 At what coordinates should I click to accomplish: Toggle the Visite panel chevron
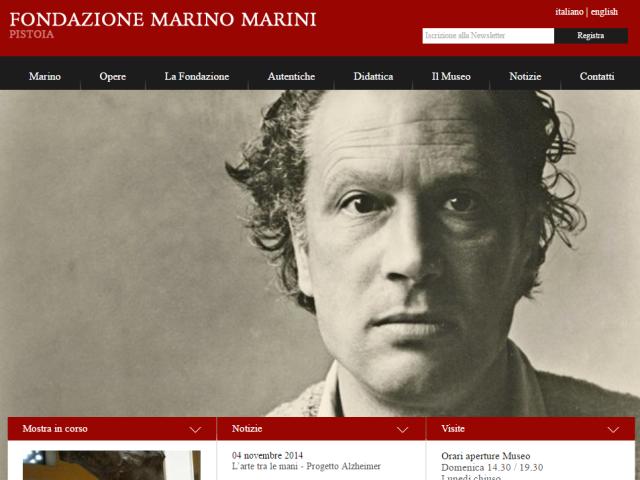613,429
